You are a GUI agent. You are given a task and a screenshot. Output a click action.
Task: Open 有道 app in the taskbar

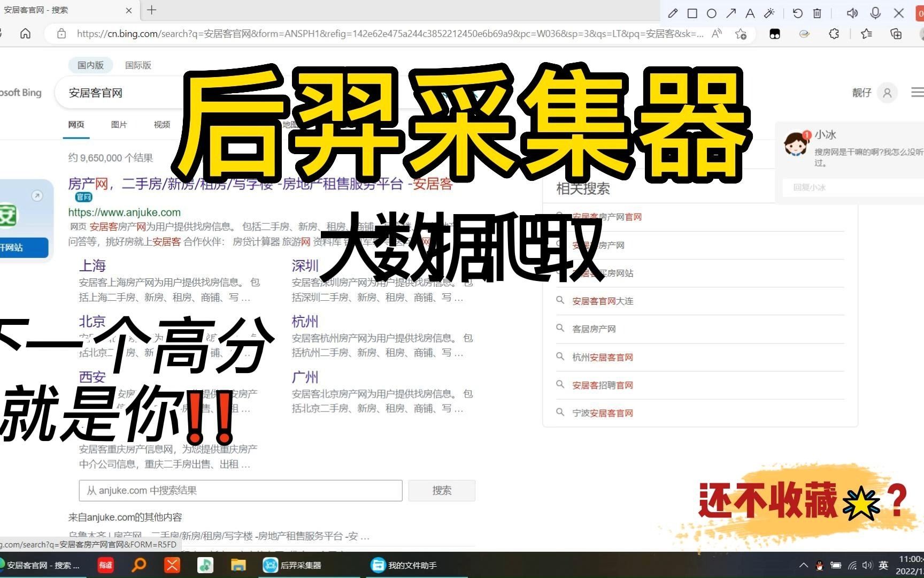(105, 565)
